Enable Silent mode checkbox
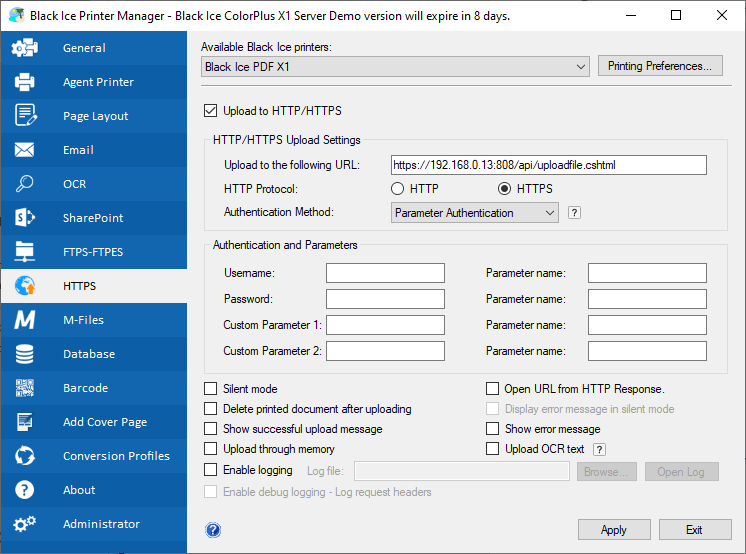The width and height of the screenshot is (746, 554). point(210,389)
